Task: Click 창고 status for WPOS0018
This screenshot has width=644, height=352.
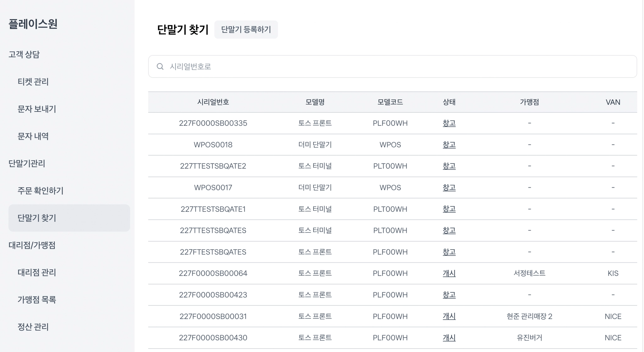Action: click(449, 145)
